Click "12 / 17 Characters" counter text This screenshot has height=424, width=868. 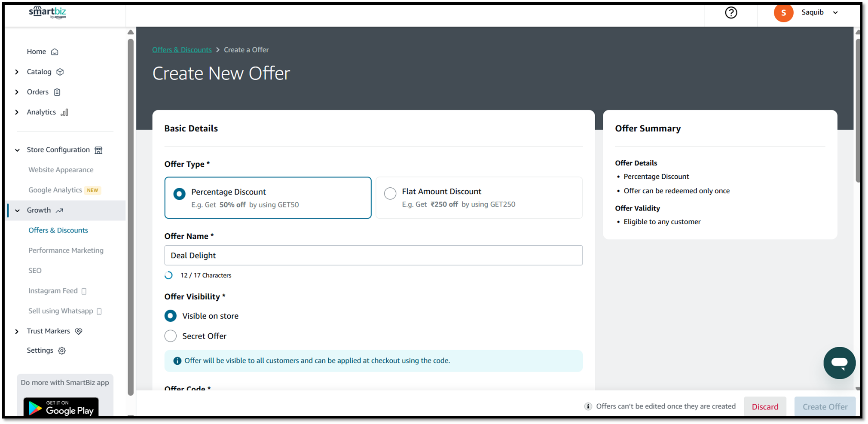pos(206,275)
